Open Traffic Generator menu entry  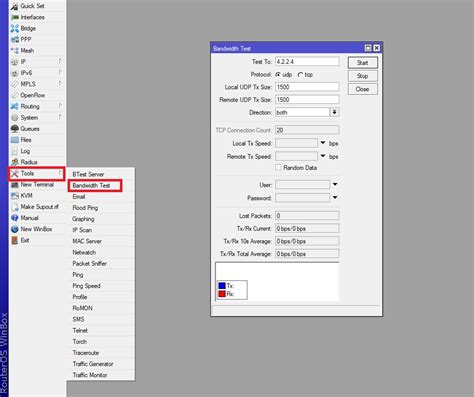tap(93, 364)
